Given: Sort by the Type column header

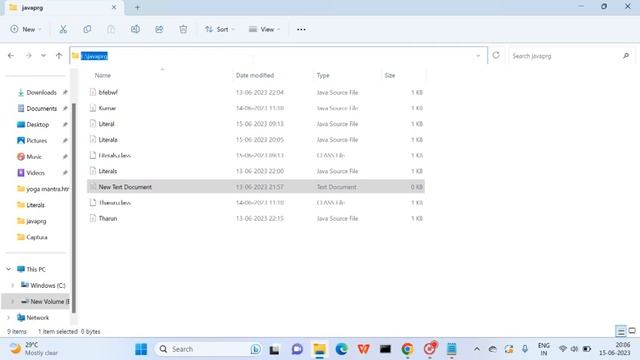Looking at the screenshot, I should click(x=323, y=76).
